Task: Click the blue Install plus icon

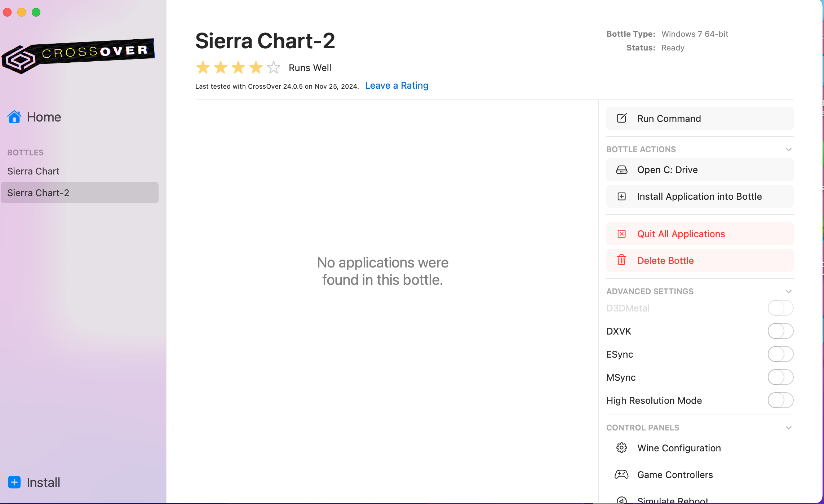Action: (14, 482)
